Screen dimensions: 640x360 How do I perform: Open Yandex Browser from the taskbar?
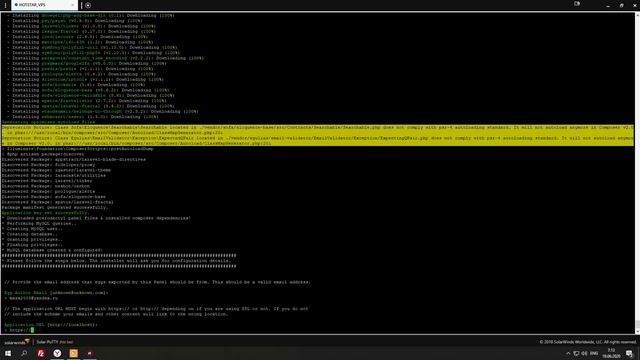57,353
